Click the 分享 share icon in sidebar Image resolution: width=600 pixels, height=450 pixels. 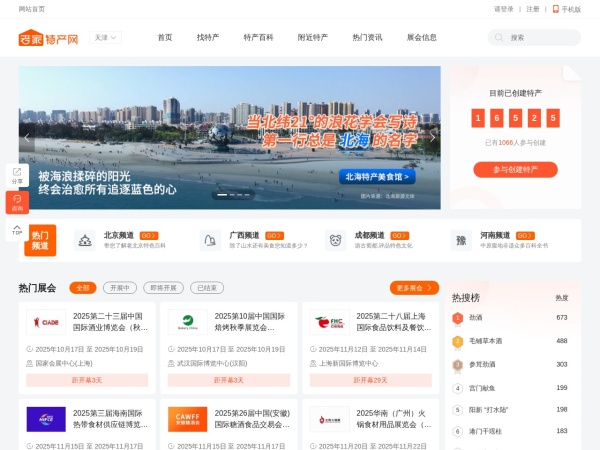[17, 175]
